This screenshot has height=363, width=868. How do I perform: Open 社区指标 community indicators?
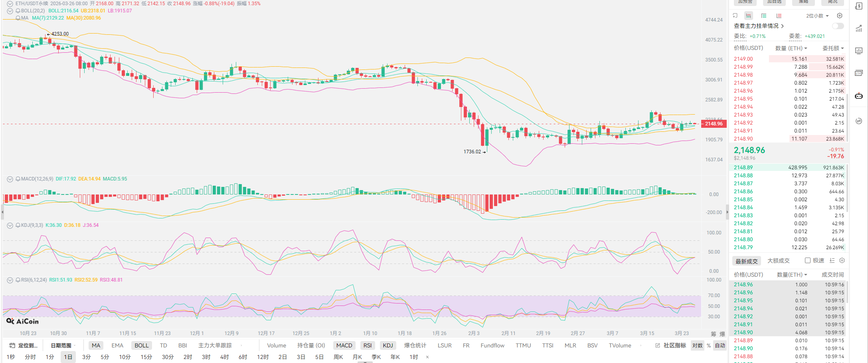pyautogui.click(x=671, y=345)
